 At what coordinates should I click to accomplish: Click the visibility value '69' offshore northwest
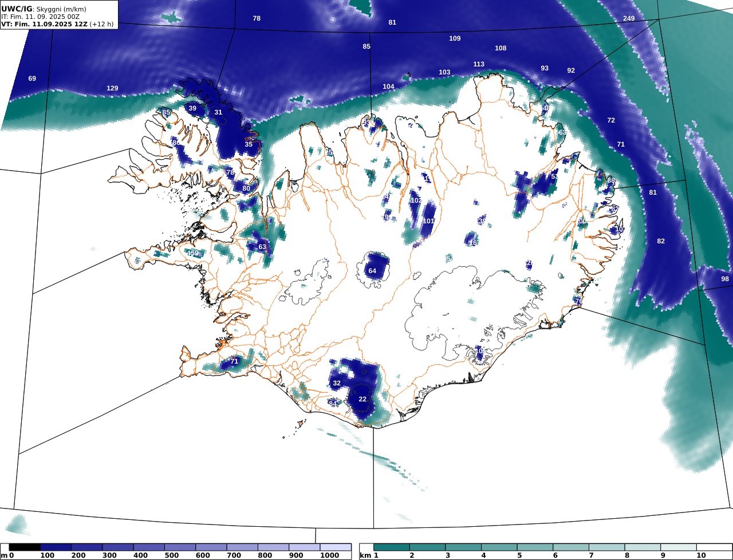32,78
